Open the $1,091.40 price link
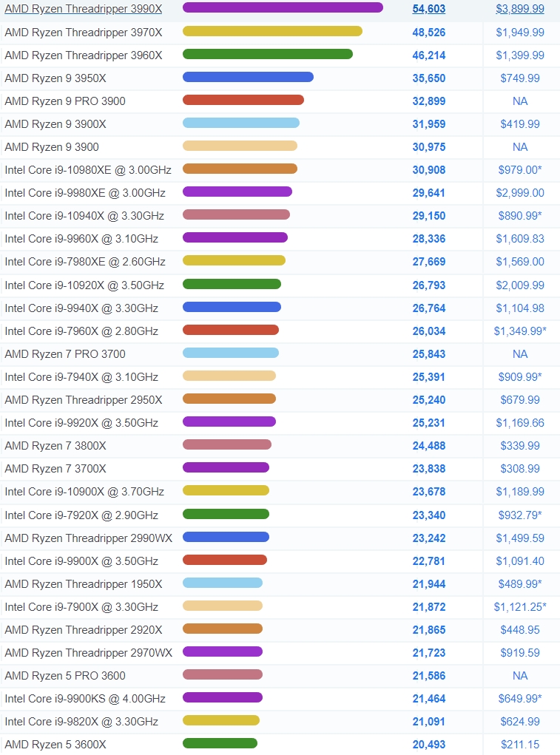Screen dimensions: 560x755 coord(520,561)
